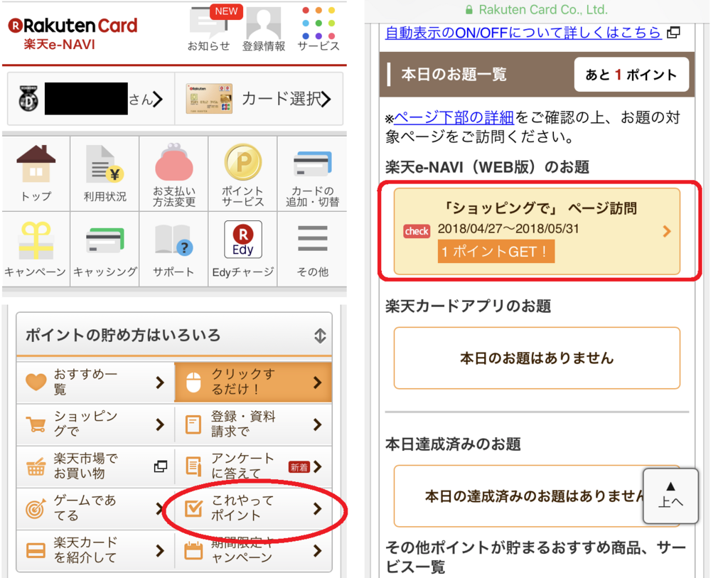Image resolution: width=728 pixels, height=578 pixels.
Task: Click the 楽天e-NAVI subtitle text
Action: [60, 45]
